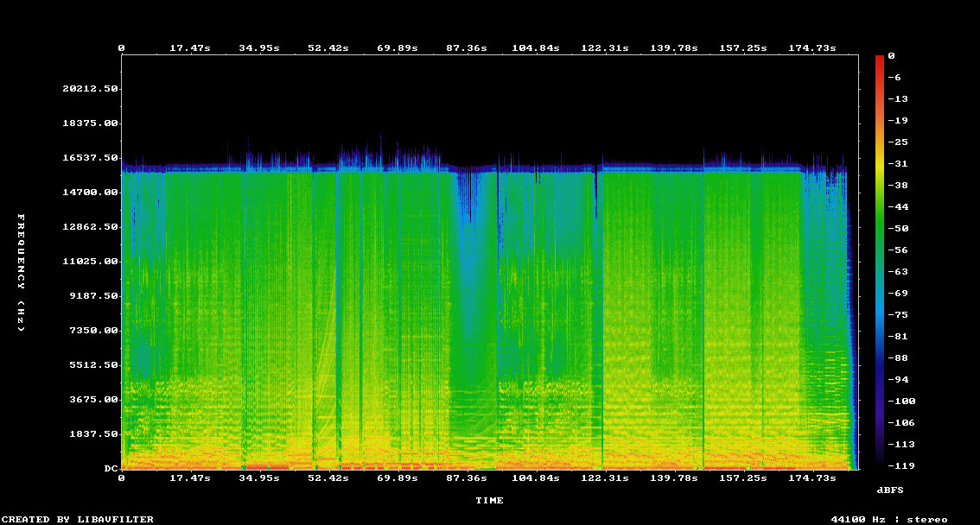Click the 87.36s marker on the top time axis
Viewport: 980px width, 525px height.
466,47
